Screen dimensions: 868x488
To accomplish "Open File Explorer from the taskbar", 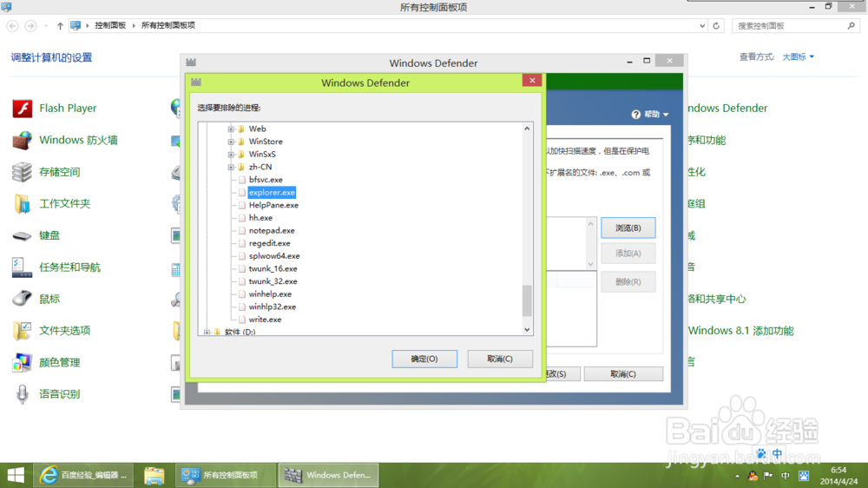I will (x=155, y=475).
